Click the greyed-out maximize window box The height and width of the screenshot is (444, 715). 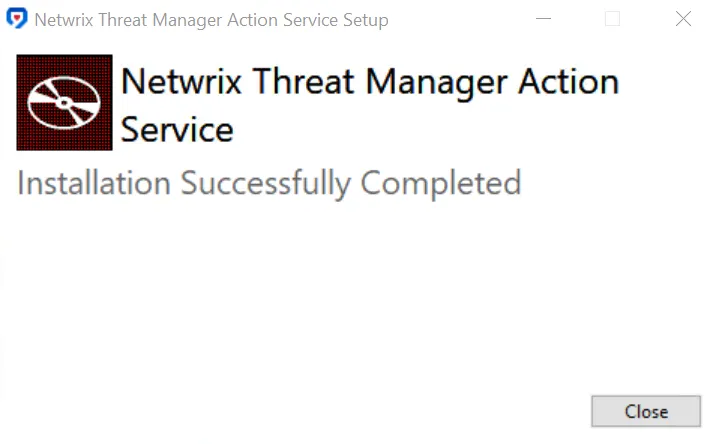click(x=612, y=19)
